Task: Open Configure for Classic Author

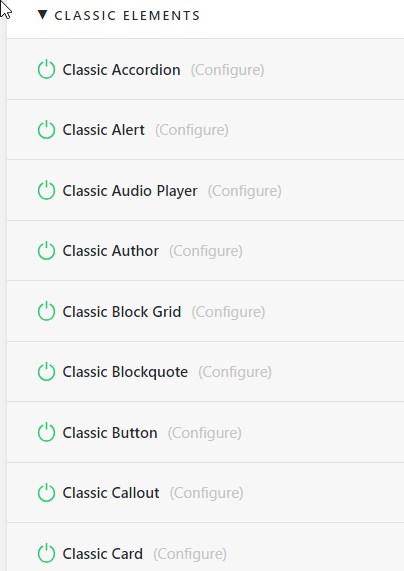Action: pos(206,251)
